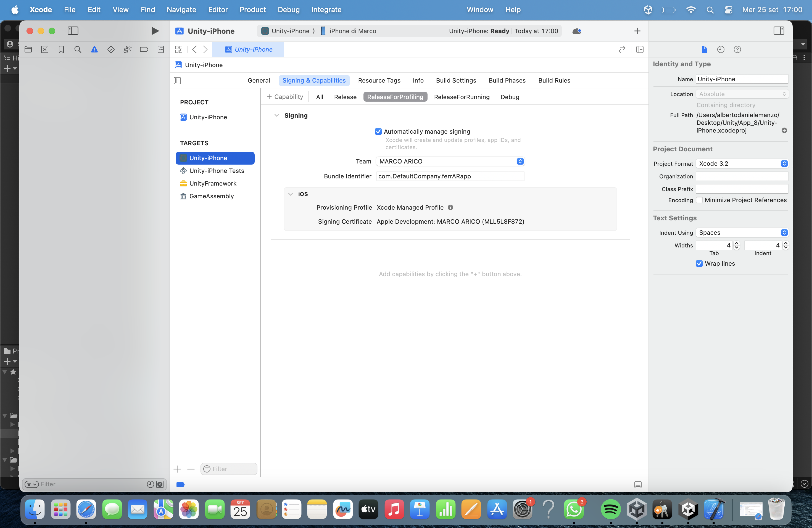Add a new target with plus button
The image size is (812, 528).
click(x=177, y=469)
